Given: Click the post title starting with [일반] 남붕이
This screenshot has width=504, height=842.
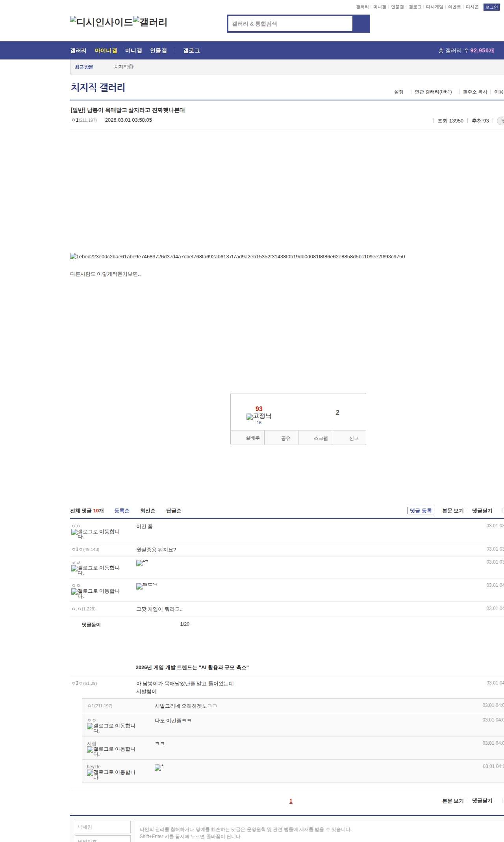Looking at the screenshot, I should [x=128, y=110].
